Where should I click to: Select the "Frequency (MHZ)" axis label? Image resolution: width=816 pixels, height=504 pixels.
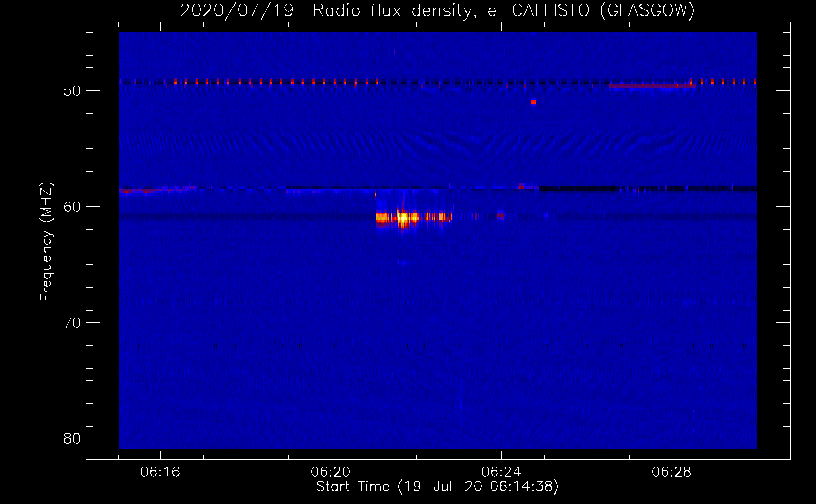[x=46, y=241]
